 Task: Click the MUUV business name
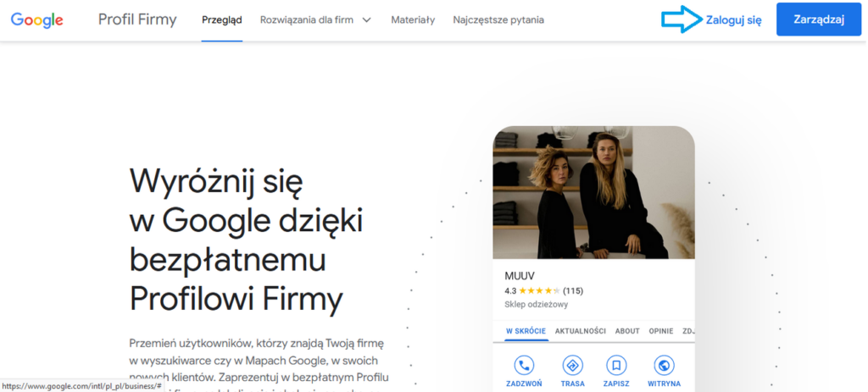click(x=520, y=276)
